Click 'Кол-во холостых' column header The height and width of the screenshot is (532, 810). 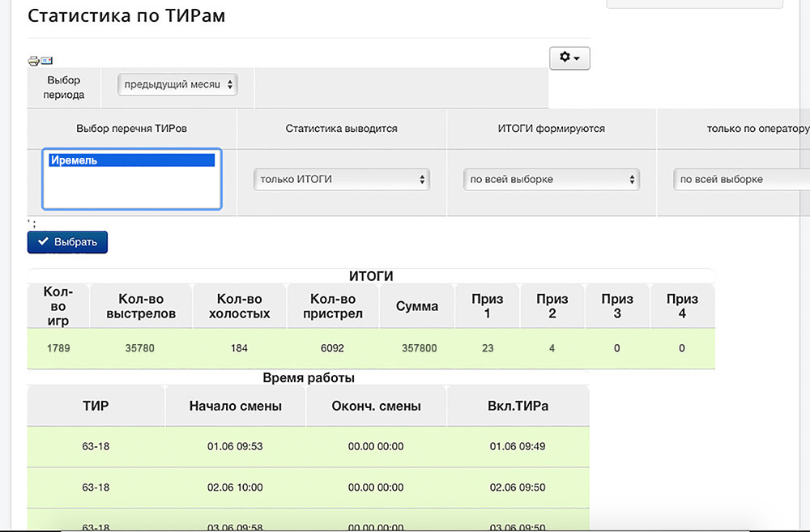click(x=240, y=306)
